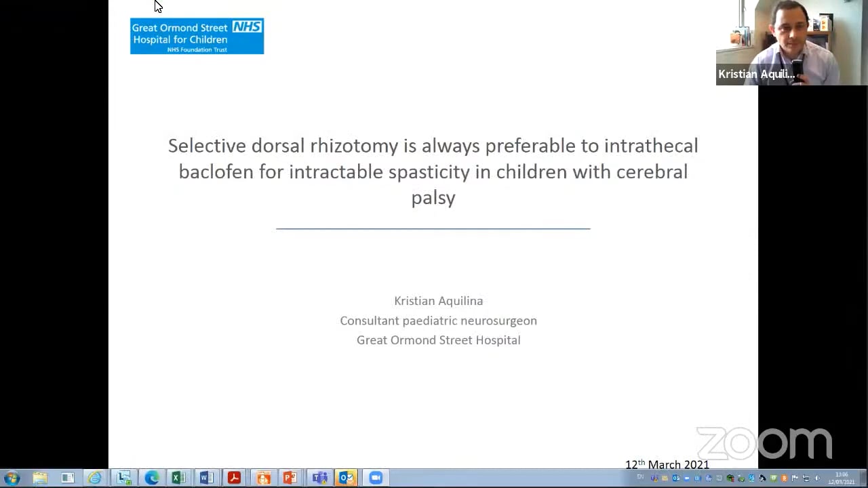
Task: Click the volume speaker tray icon
Action: click(817, 479)
